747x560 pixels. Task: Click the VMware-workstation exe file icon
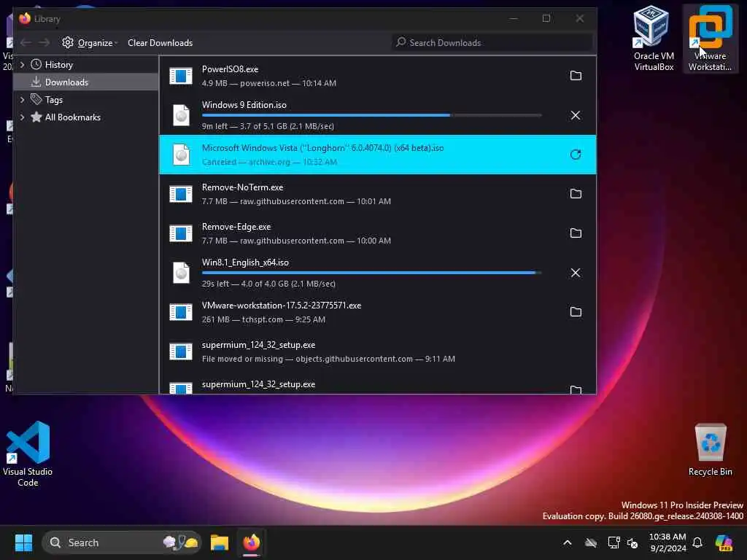click(181, 312)
